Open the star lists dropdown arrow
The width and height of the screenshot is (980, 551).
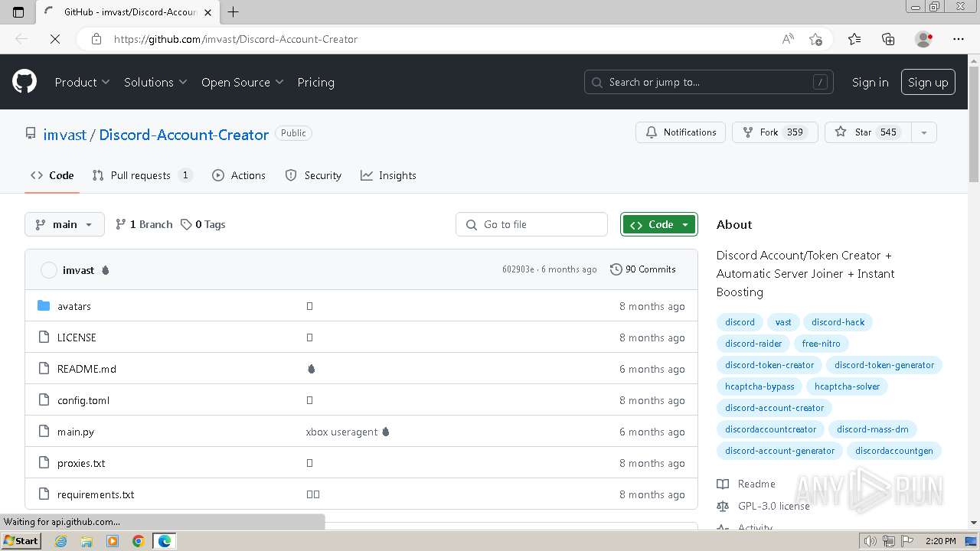click(924, 132)
